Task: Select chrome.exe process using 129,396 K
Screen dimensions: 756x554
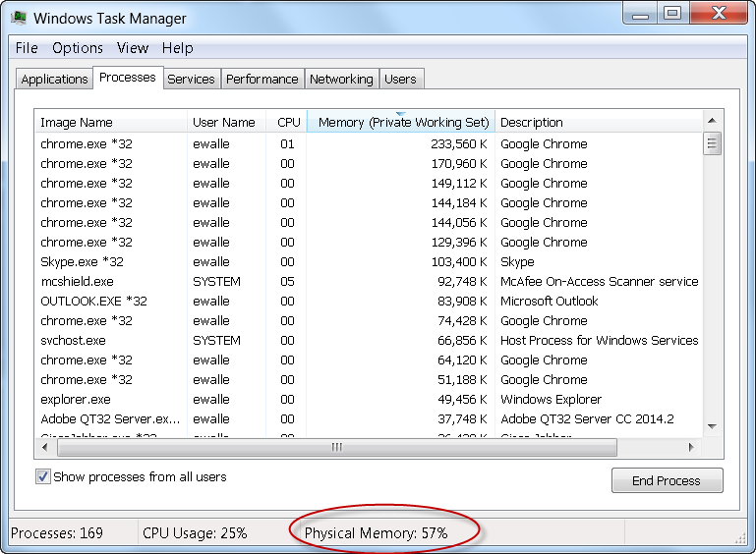Action: click(369, 243)
